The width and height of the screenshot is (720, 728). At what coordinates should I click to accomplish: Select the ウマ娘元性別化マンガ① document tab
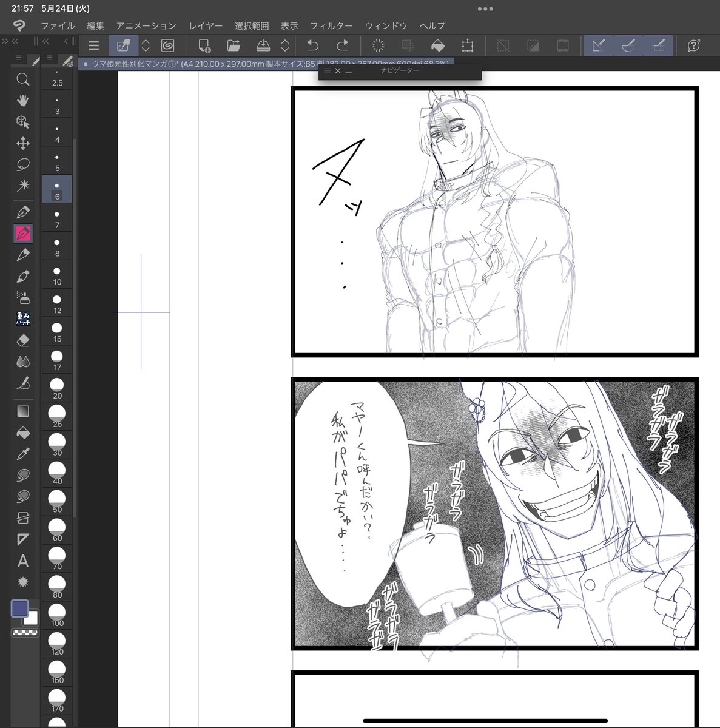tap(266, 64)
